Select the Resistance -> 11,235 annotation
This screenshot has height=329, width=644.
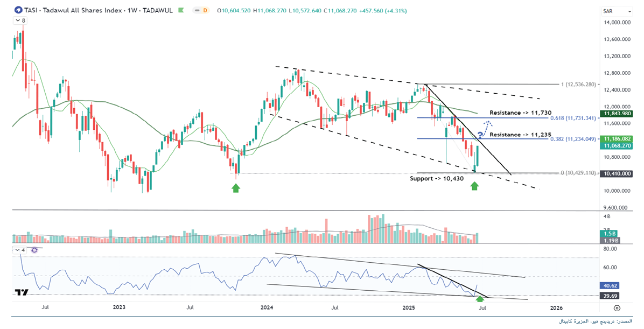click(x=520, y=134)
